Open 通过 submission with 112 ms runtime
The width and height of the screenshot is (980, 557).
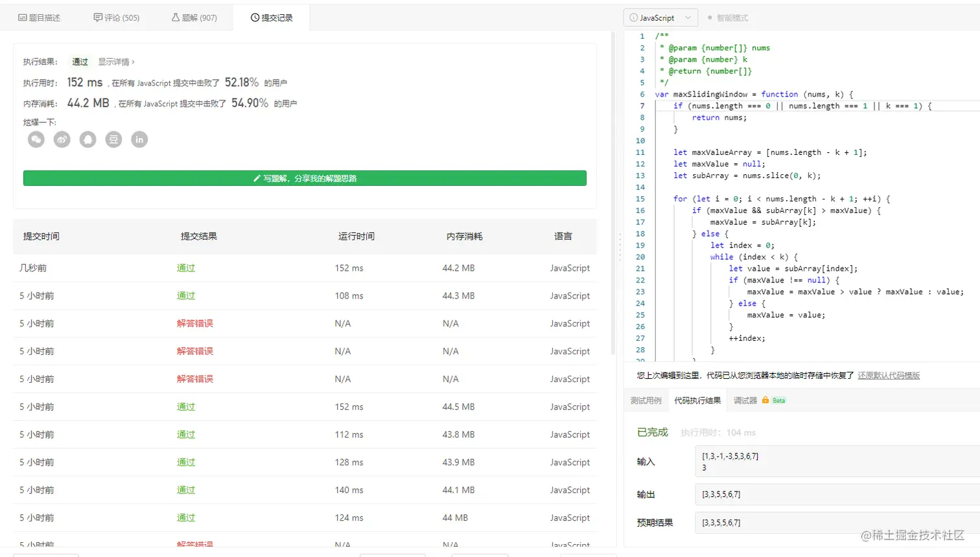tap(186, 435)
